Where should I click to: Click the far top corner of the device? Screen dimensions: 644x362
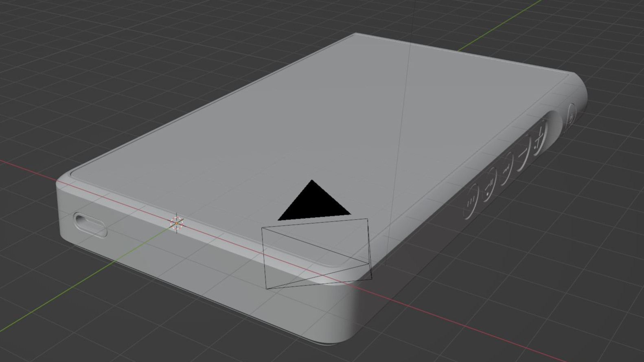tap(355, 35)
